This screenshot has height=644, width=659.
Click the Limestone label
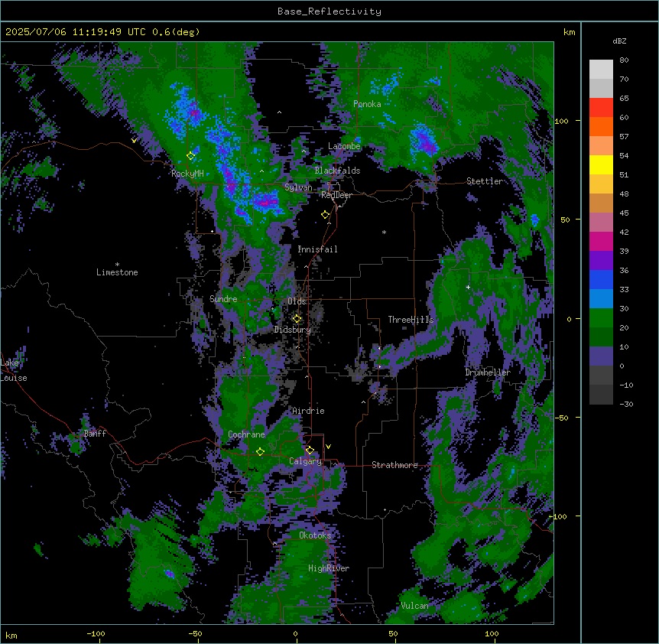pyautogui.click(x=117, y=272)
